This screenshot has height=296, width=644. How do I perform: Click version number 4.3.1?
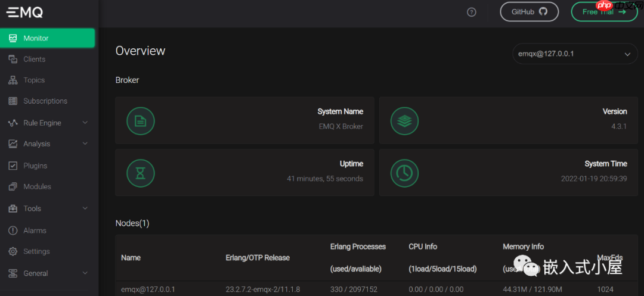click(619, 127)
